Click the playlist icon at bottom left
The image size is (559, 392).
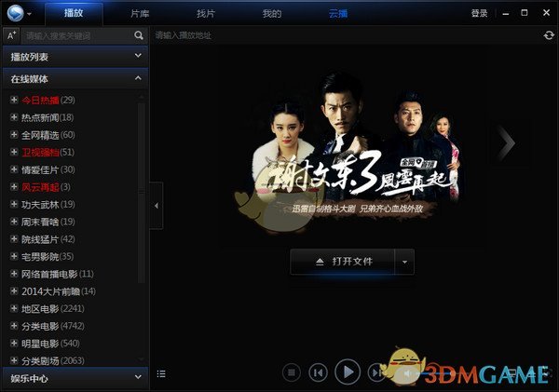tap(161, 373)
